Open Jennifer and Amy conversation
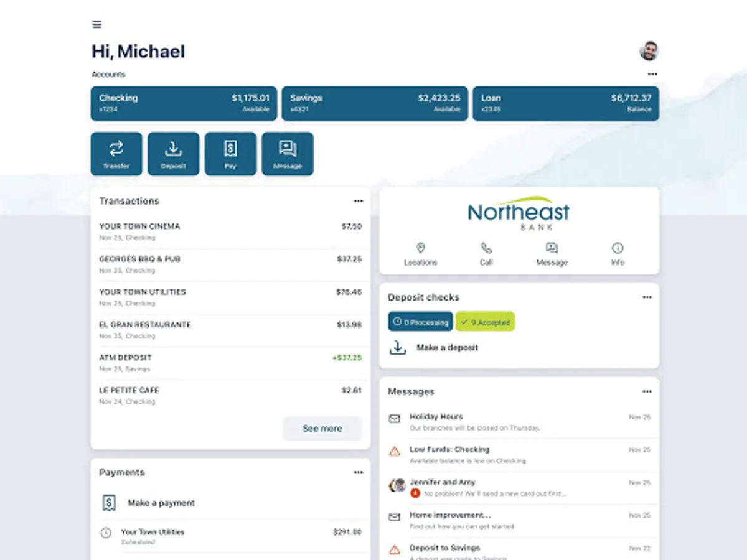The image size is (747, 560). (x=519, y=488)
